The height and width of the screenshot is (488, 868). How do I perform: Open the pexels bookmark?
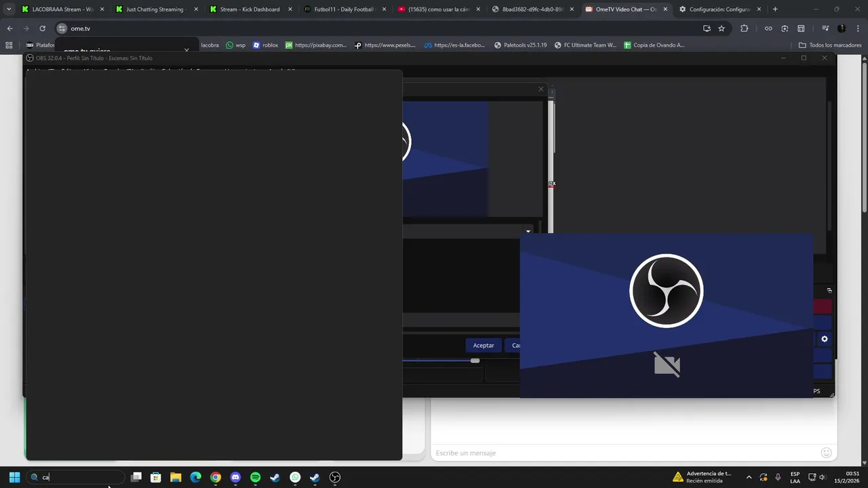(x=385, y=45)
